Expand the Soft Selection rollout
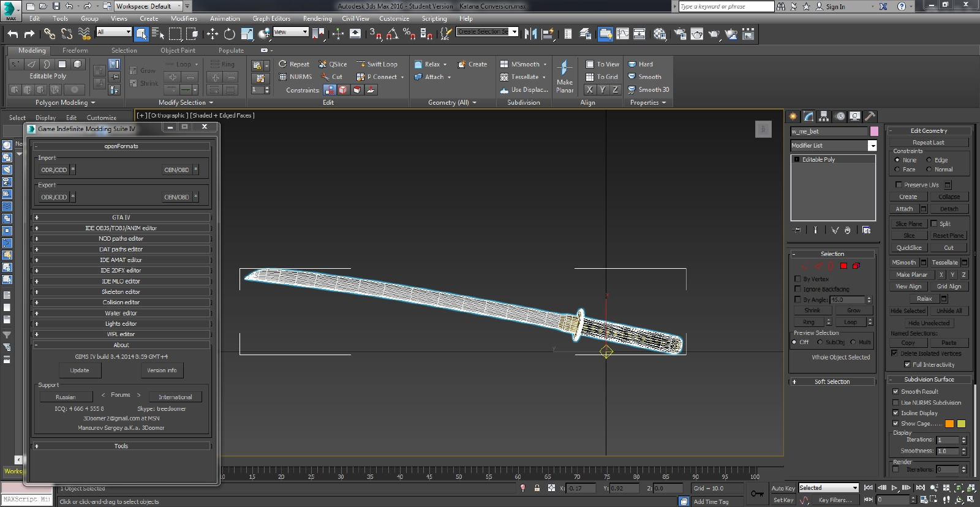 tap(832, 381)
